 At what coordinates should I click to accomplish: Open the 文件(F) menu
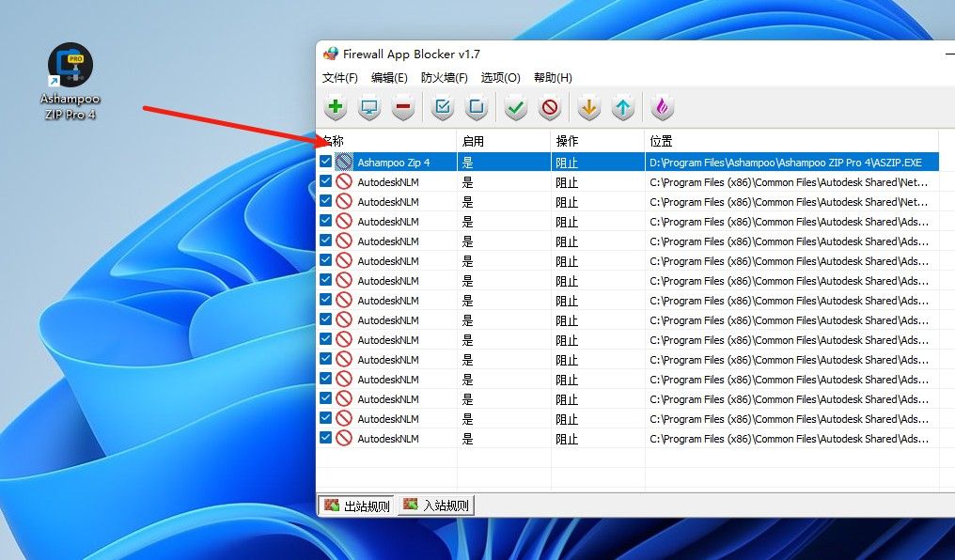click(340, 78)
